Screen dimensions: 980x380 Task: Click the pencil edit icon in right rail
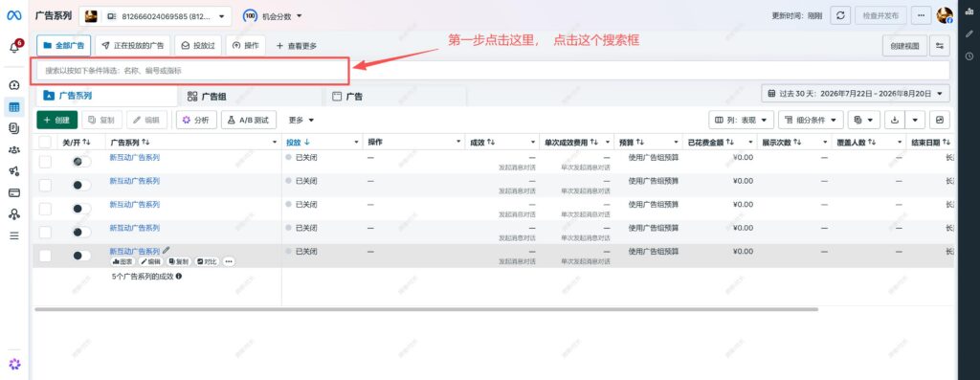tap(969, 34)
